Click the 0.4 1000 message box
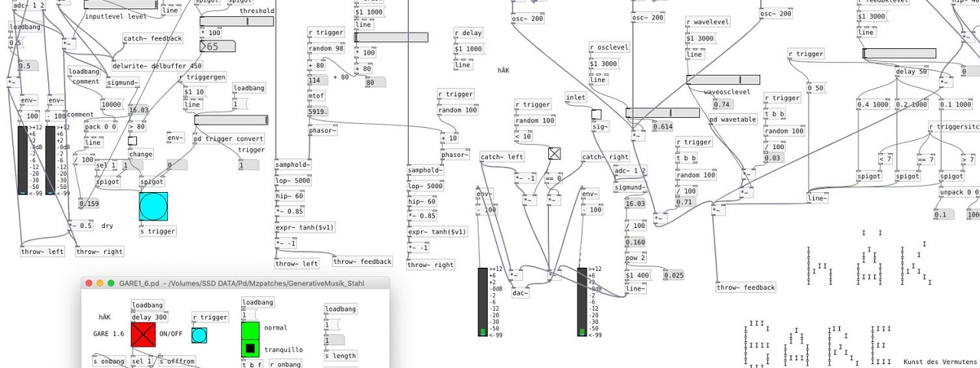Image resolution: width=980 pixels, height=368 pixels. point(874,105)
